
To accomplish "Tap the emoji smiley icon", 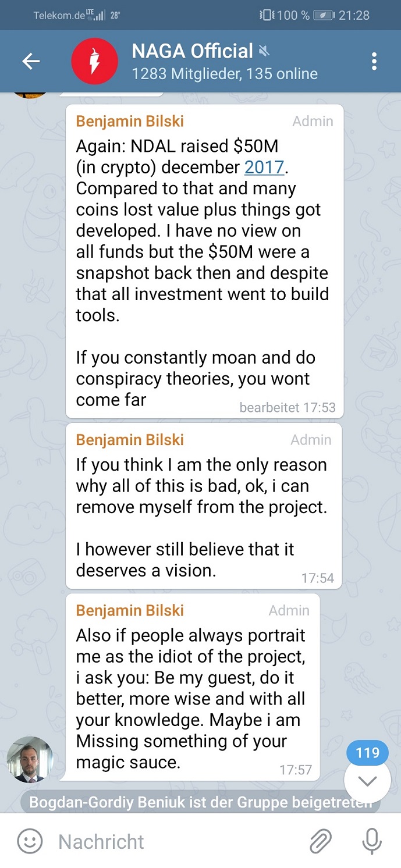I will [30, 841].
